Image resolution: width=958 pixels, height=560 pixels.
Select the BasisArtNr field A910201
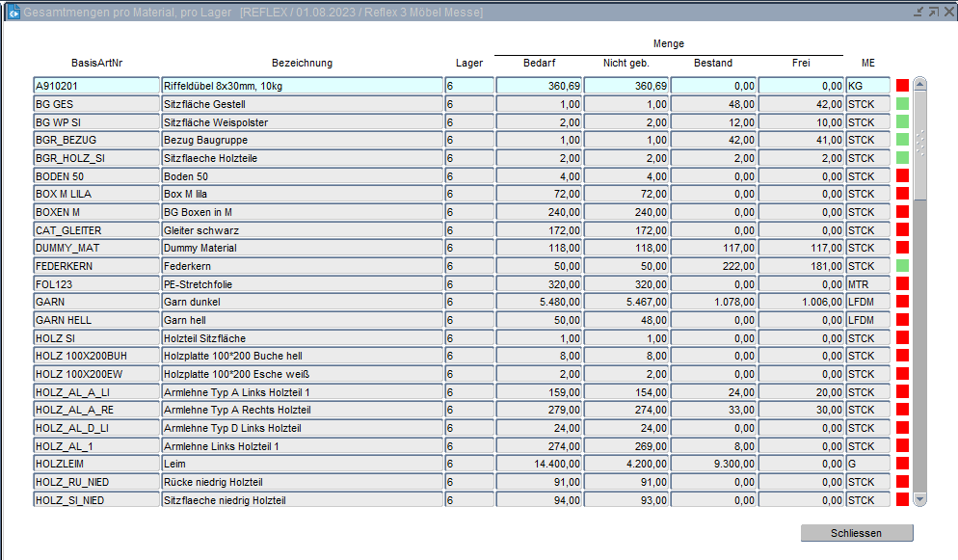(96, 86)
